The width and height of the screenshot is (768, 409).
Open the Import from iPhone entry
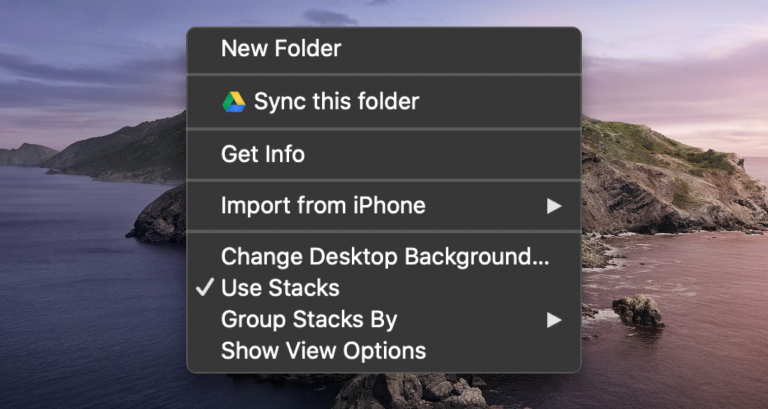coord(323,206)
